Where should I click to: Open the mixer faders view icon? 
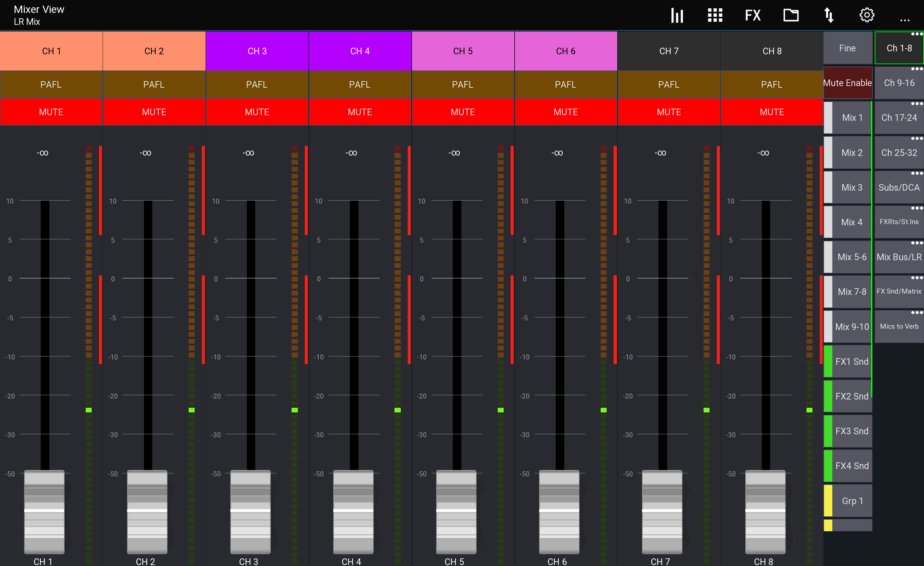677,15
